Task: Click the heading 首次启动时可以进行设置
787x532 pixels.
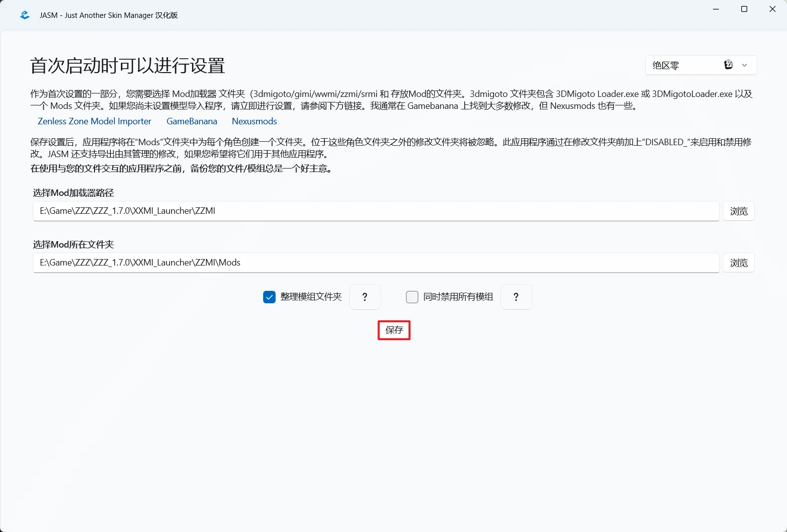Action: [128, 66]
